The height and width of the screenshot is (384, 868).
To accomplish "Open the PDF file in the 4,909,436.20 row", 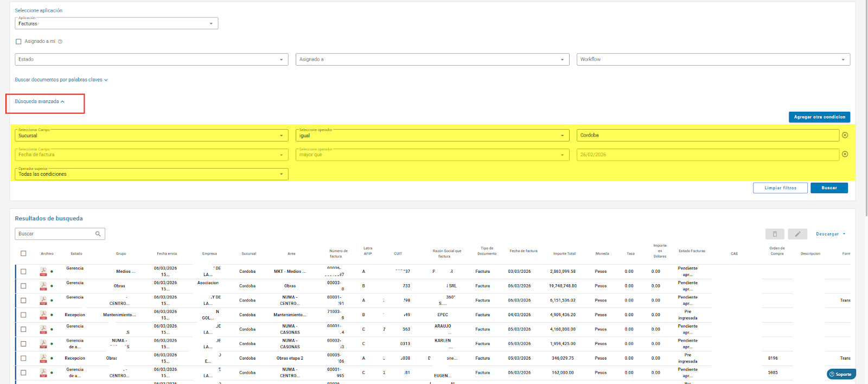I will pyautogui.click(x=43, y=315).
